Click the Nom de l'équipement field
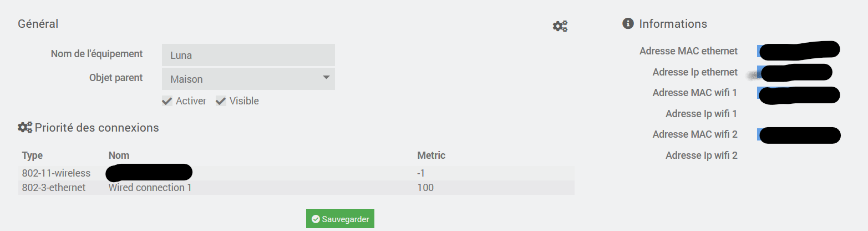This screenshot has width=868, height=231. pos(248,55)
